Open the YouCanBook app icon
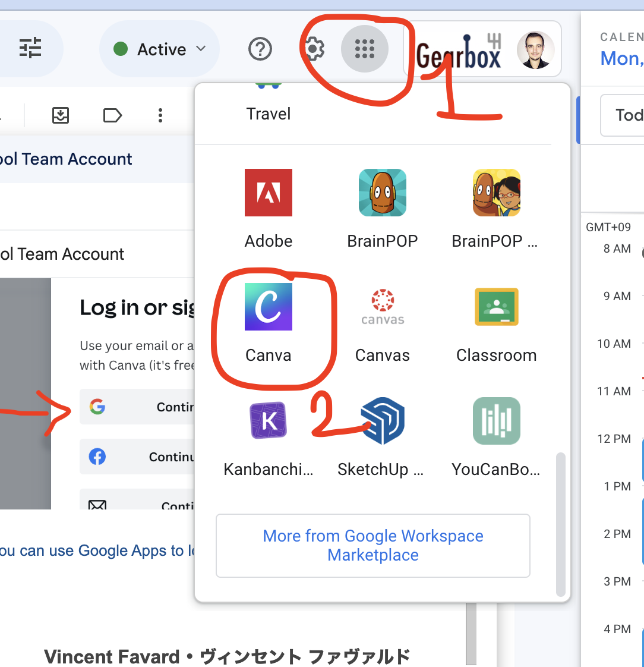The image size is (644, 667). pos(497,437)
